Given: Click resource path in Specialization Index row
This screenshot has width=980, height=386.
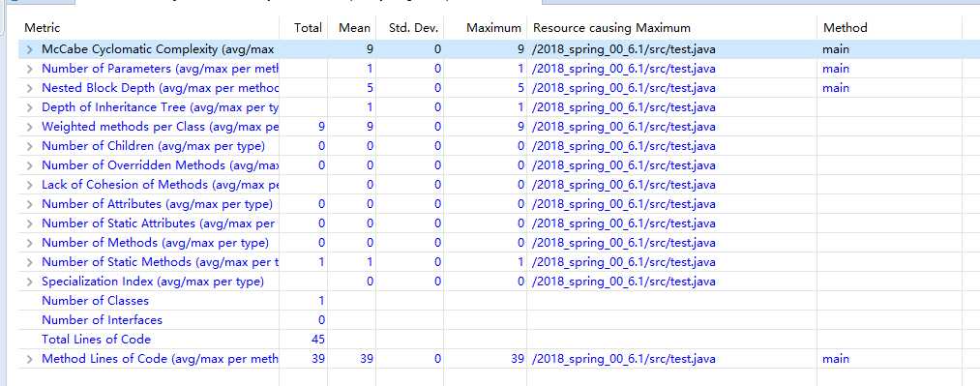Looking at the screenshot, I should (x=624, y=282).
